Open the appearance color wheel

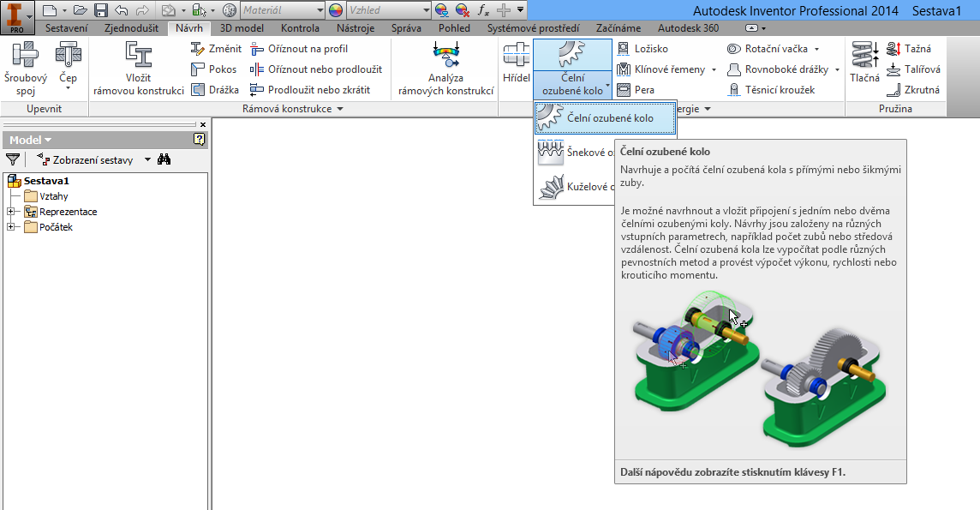tap(336, 10)
